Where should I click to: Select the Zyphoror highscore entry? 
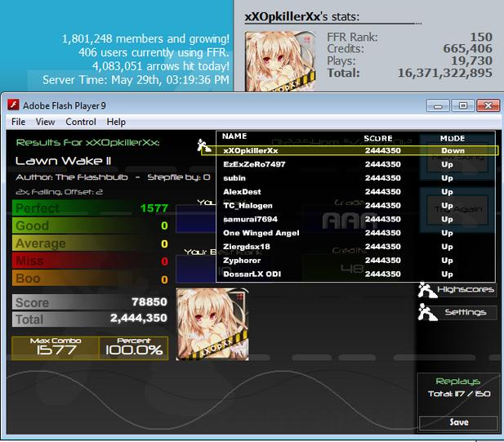(x=355, y=261)
